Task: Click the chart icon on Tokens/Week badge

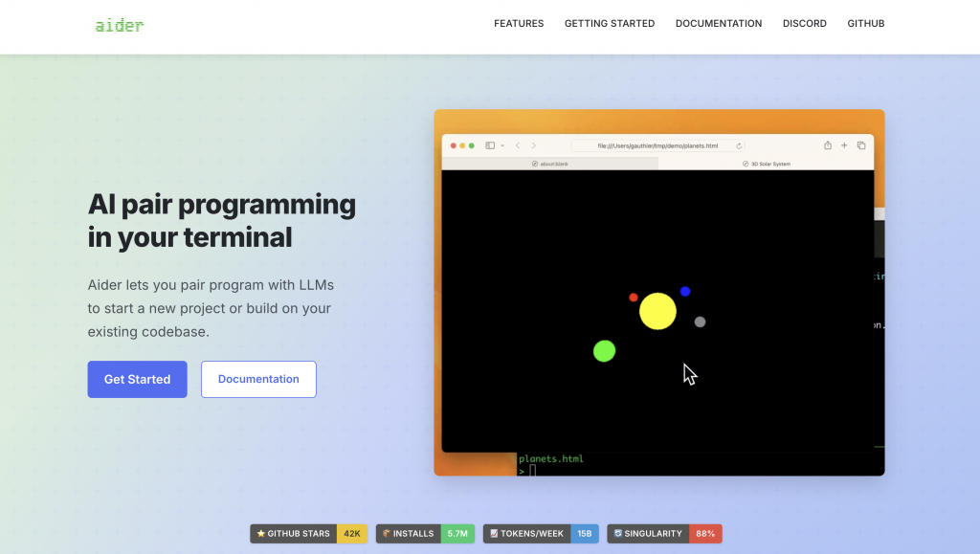Action: coord(494,534)
